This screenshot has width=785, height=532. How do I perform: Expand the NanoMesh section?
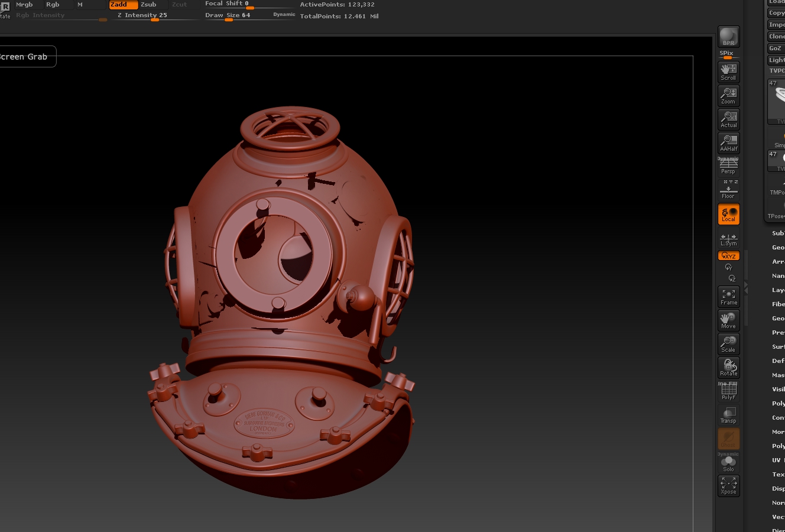coord(778,276)
